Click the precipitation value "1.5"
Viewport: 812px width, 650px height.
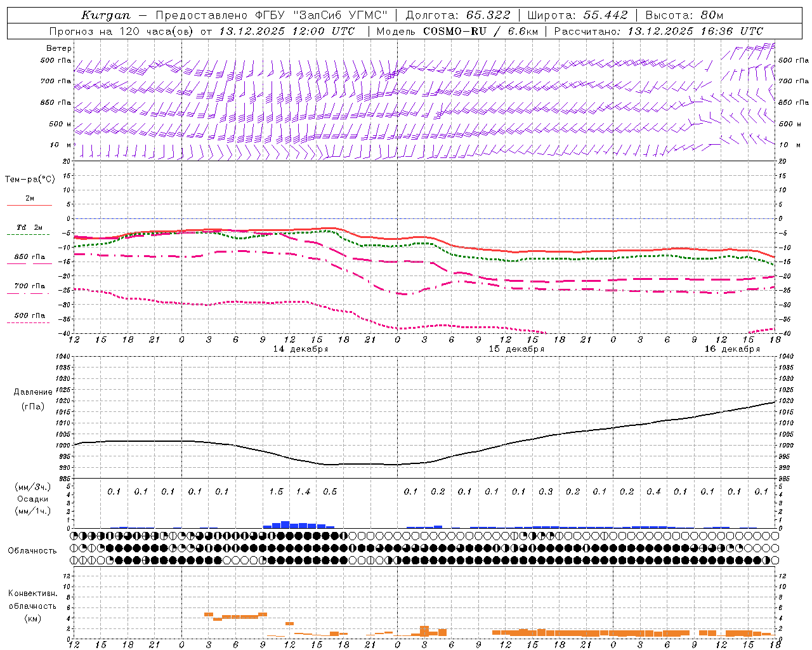point(276,492)
